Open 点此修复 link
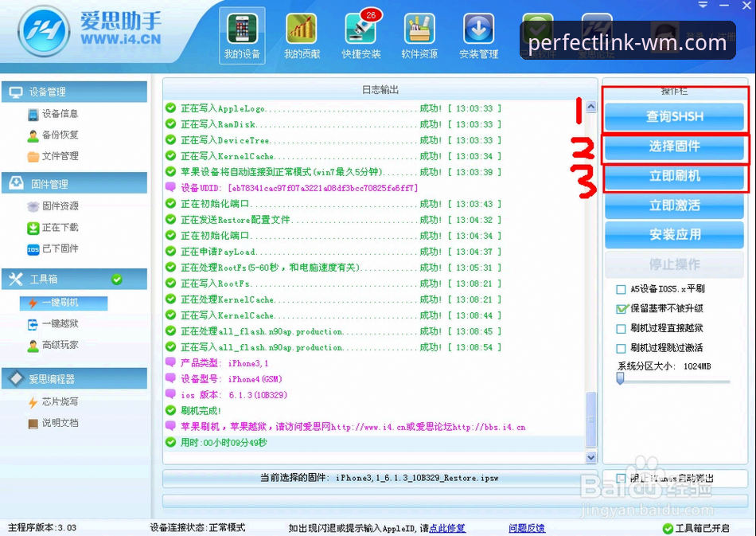This screenshot has width=756, height=536. 447,528
